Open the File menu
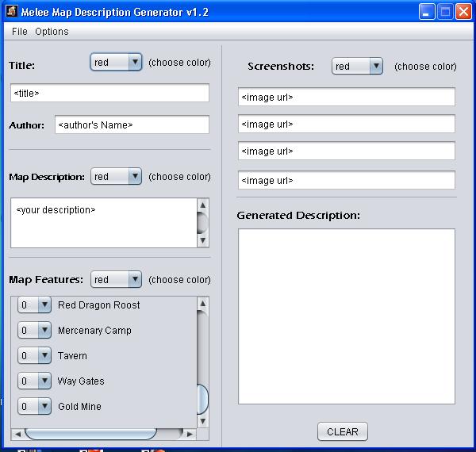This screenshot has height=452, width=476. pos(19,31)
